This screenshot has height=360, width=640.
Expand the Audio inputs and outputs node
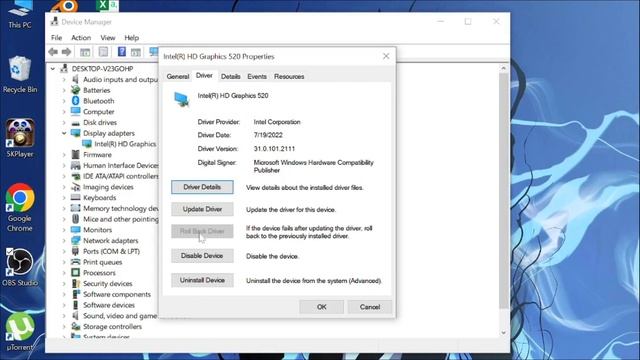tap(64, 79)
